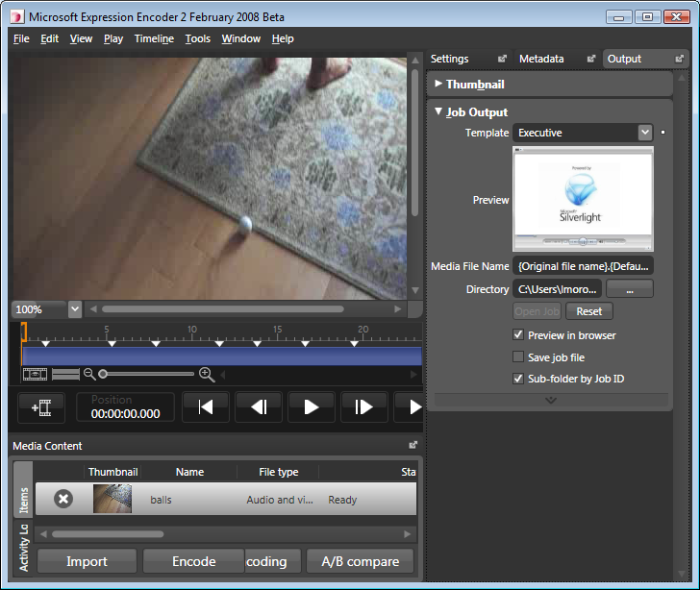Viewport: 700px width, 590px height.
Task: Browse for directory with the ... button
Action: click(630, 288)
